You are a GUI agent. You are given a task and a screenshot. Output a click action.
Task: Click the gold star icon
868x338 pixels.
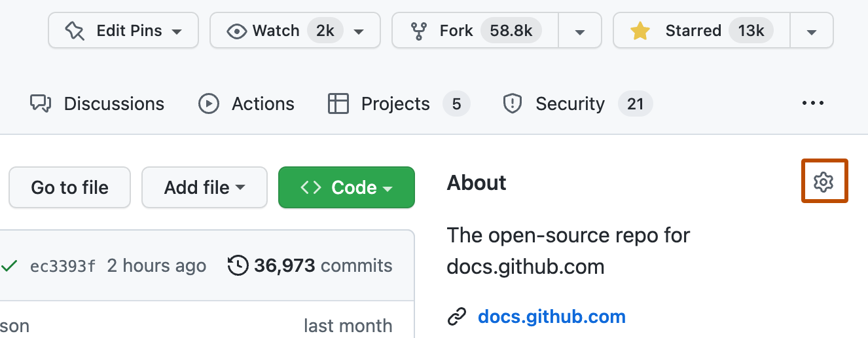[639, 31]
